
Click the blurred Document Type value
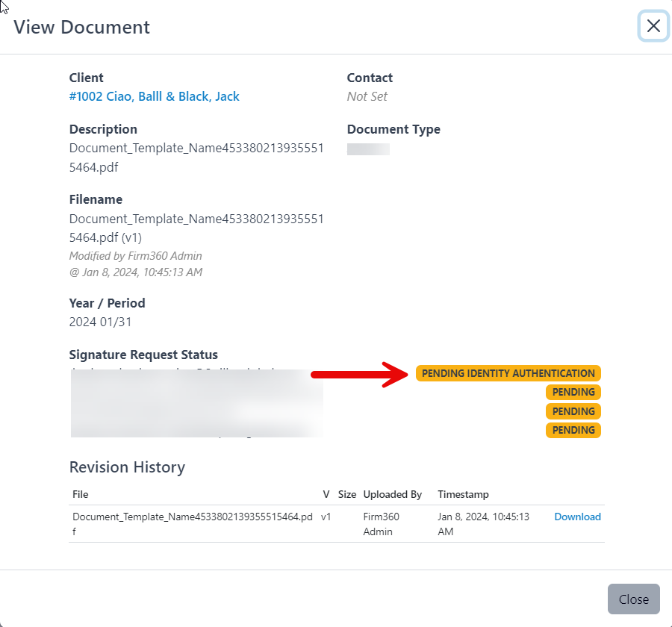(x=367, y=149)
